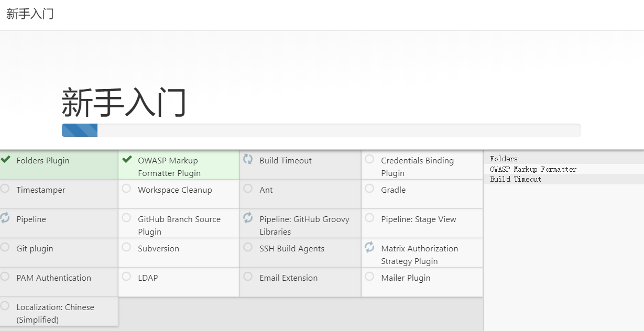Image resolution: width=644 pixels, height=331 pixels.
Task: Click the Timestamper plugin name
Action: tap(41, 190)
